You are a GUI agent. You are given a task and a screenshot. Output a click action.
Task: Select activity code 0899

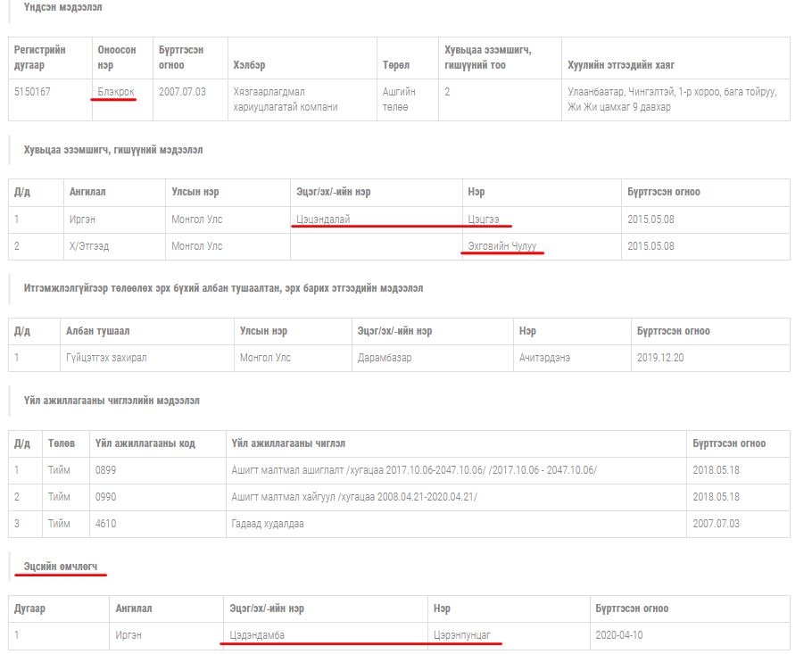[x=105, y=470]
